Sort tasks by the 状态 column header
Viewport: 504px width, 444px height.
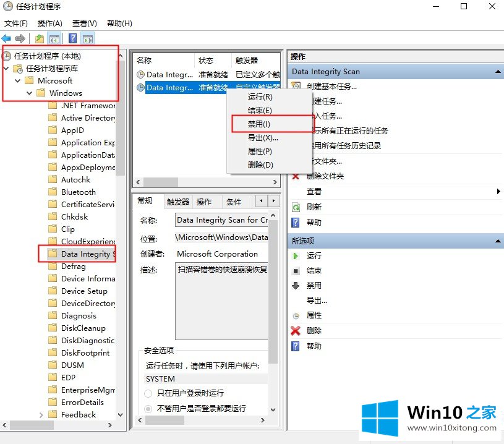point(213,60)
